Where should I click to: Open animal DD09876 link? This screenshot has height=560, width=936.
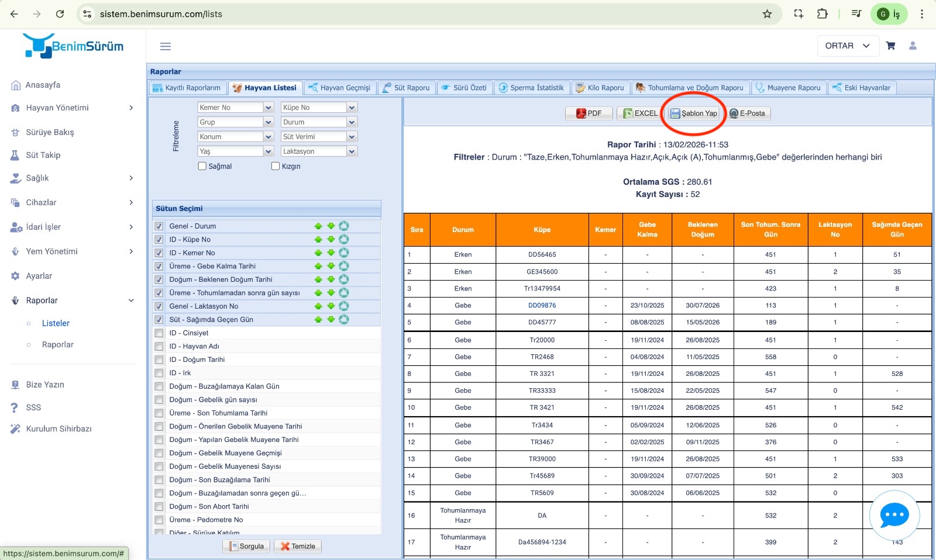tap(542, 305)
